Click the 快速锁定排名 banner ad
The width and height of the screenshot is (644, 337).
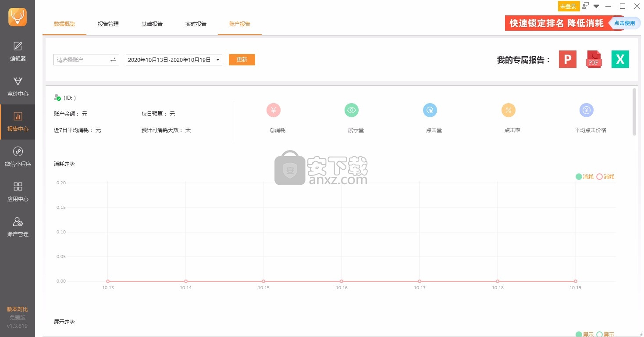pyautogui.click(x=557, y=23)
